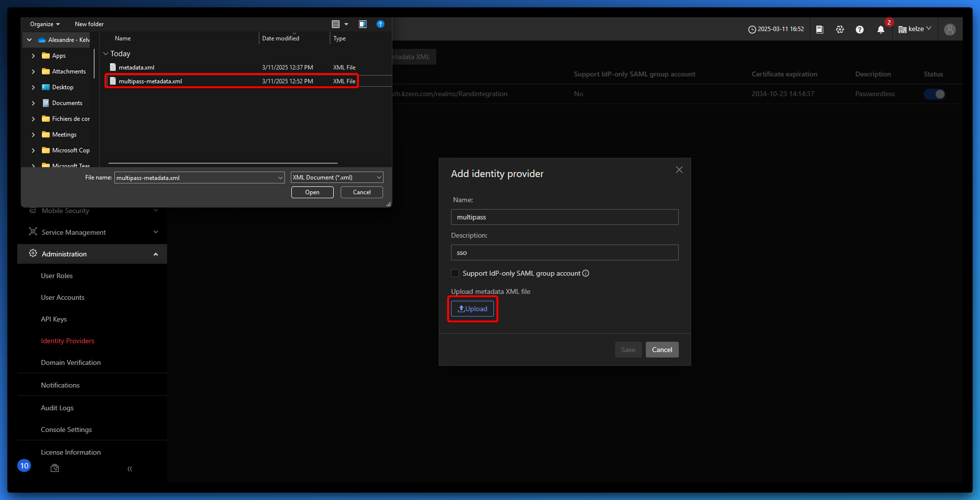Toggle the preview pane icon in file dialog
This screenshot has height=500, width=980.
point(363,24)
